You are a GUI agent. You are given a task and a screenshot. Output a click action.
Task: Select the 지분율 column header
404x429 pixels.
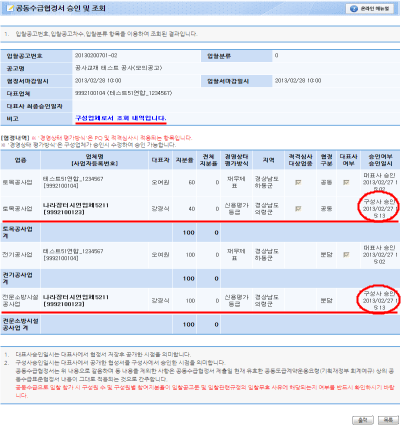tap(185, 160)
